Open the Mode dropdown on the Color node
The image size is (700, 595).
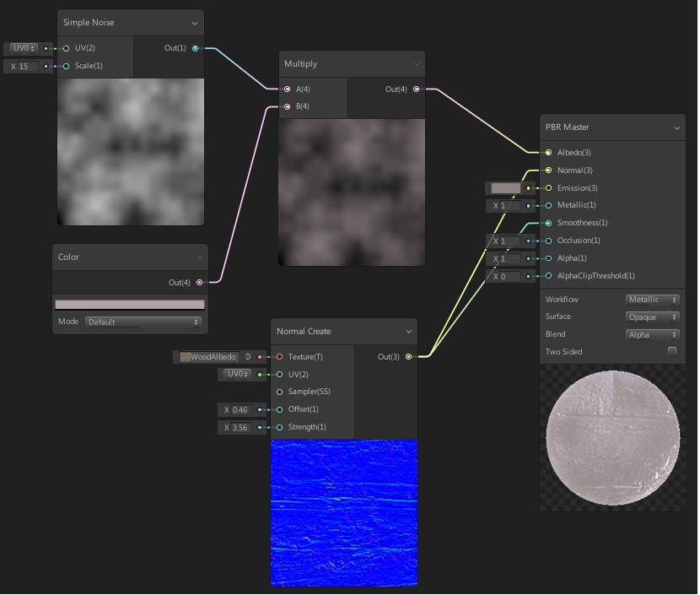pyautogui.click(x=143, y=322)
